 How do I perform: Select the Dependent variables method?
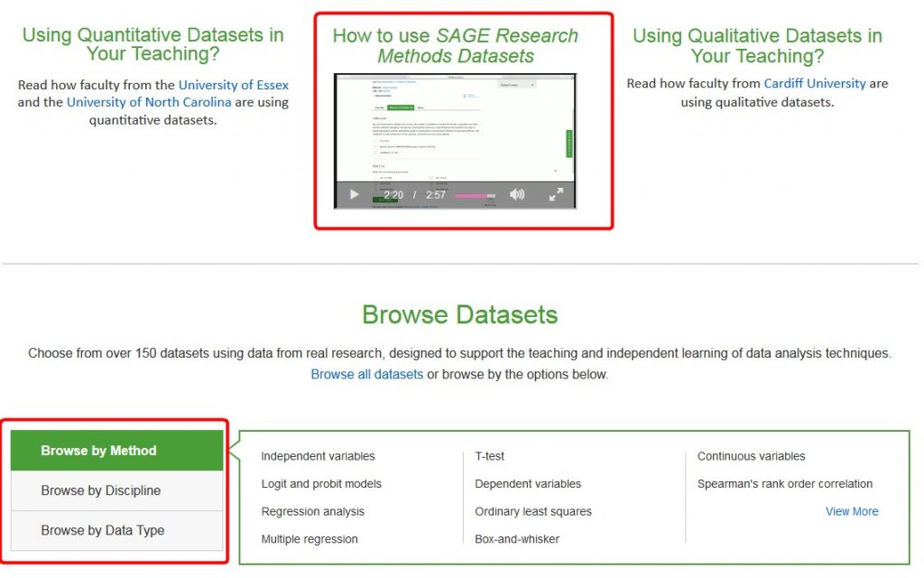(528, 484)
